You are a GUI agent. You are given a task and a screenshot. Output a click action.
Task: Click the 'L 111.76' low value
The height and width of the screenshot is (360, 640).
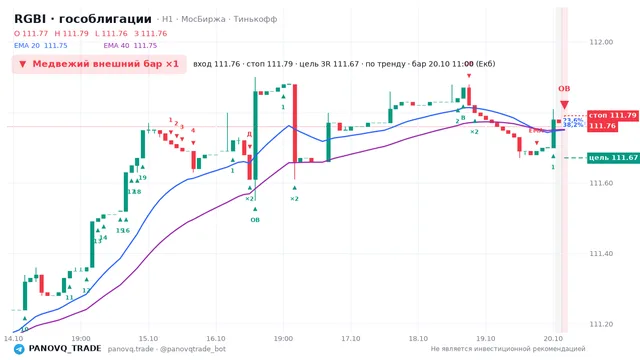point(111,33)
